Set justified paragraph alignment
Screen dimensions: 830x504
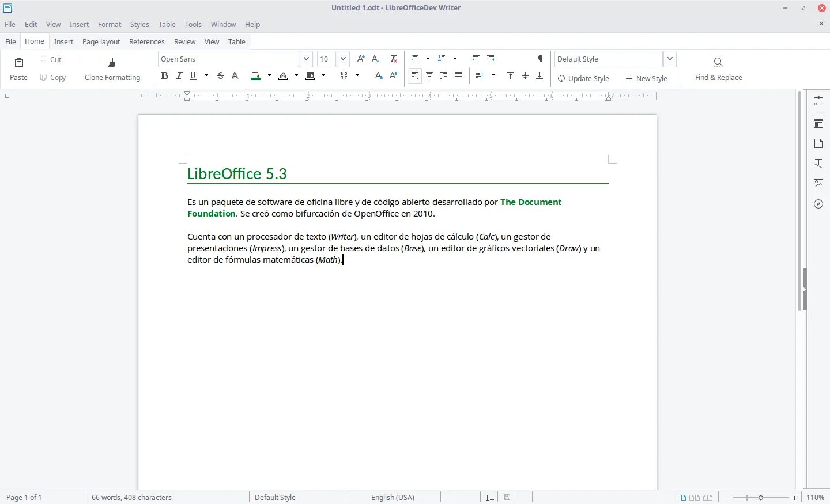458,76
